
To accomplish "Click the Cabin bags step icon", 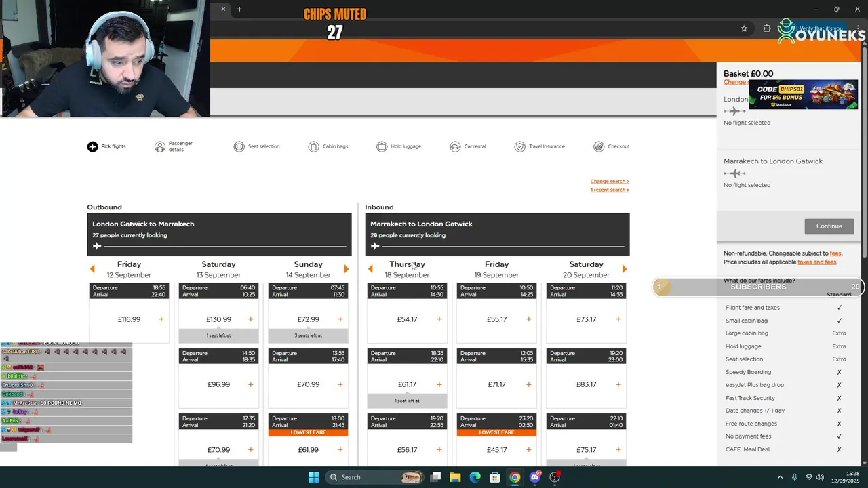I will point(313,146).
